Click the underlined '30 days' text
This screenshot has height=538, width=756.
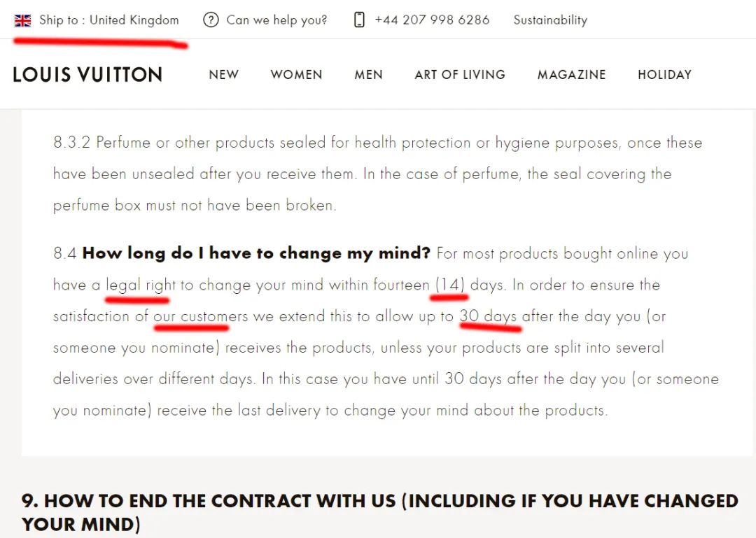[x=488, y=316]
